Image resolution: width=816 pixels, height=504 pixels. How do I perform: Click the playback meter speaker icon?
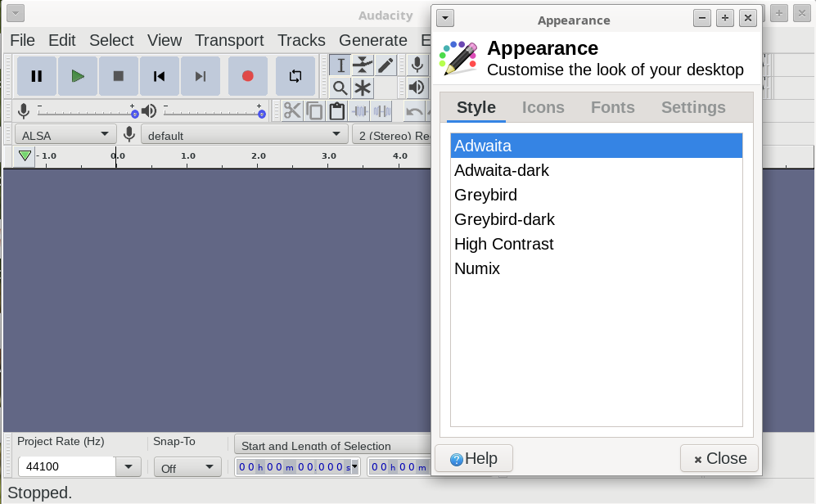[417, 88]
